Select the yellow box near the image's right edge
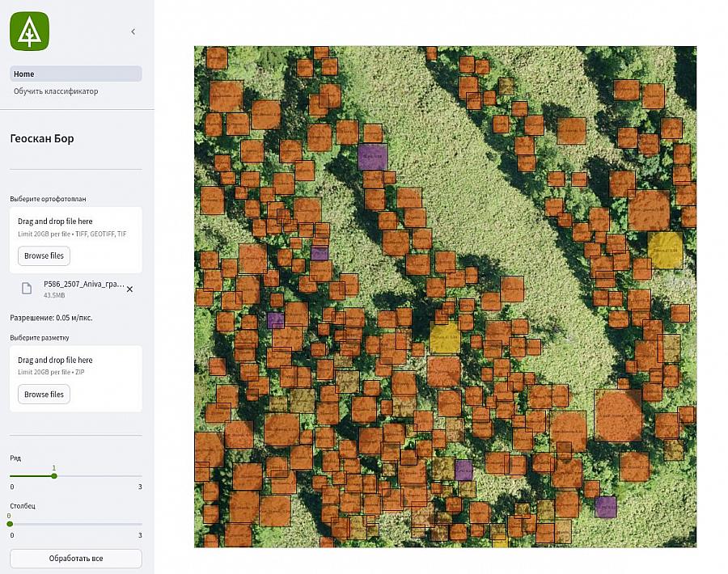 pos(665,250)
